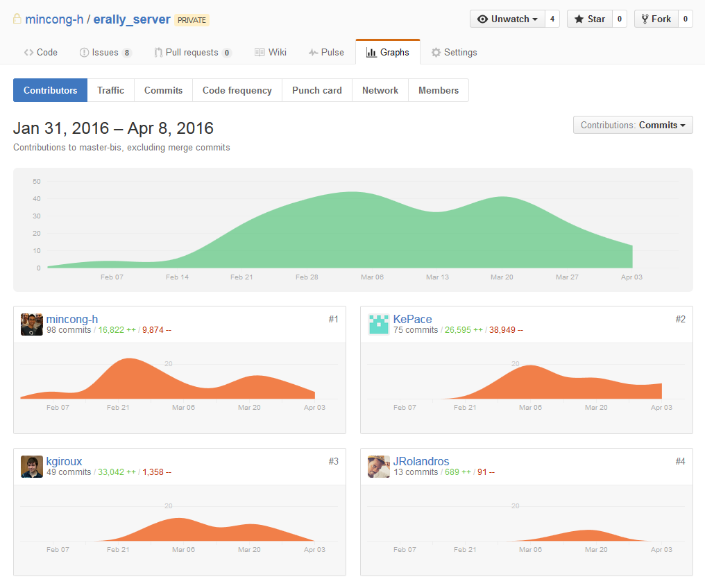
Task: Open KePace contributor profile link
Action: pyautogui.click(x=412, y=319)
